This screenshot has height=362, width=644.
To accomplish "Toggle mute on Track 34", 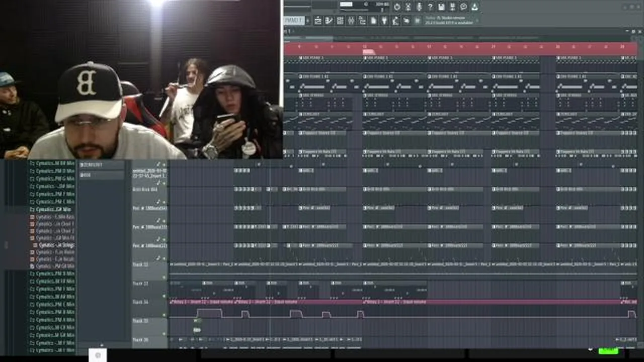I will tap(164, 315).
